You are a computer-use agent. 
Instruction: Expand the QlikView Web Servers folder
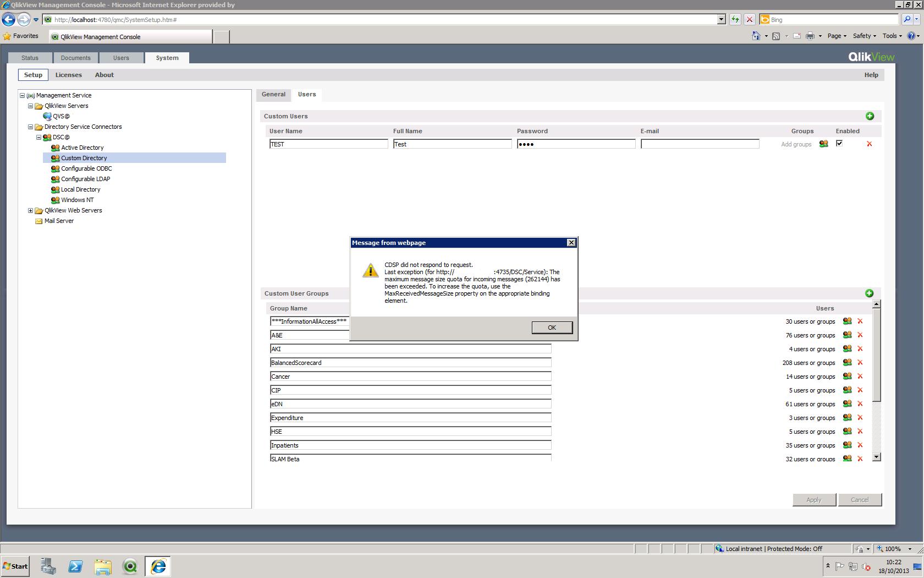[31, 210]
